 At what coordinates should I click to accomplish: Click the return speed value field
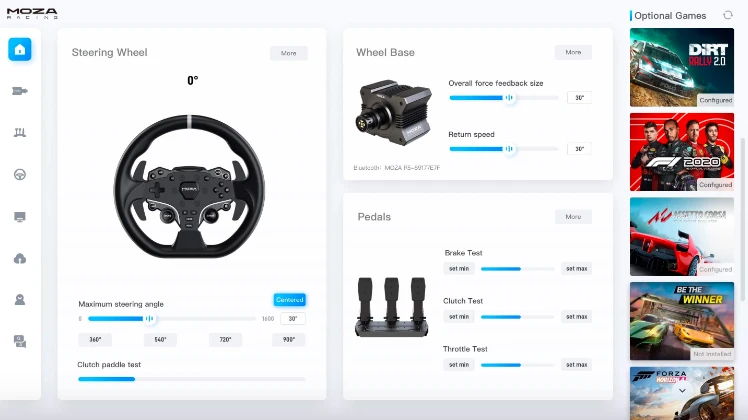(x=580, y=149)
